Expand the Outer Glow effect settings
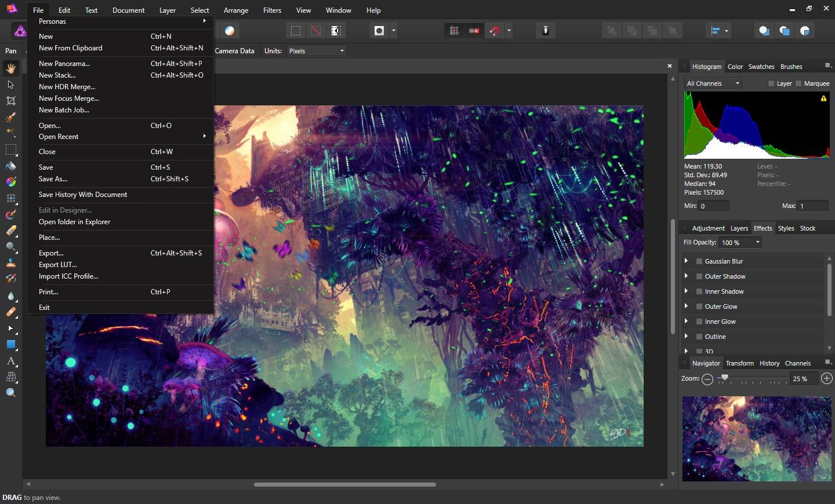The width and height of the screenshot is (835, 504). [x=687, y=306]
